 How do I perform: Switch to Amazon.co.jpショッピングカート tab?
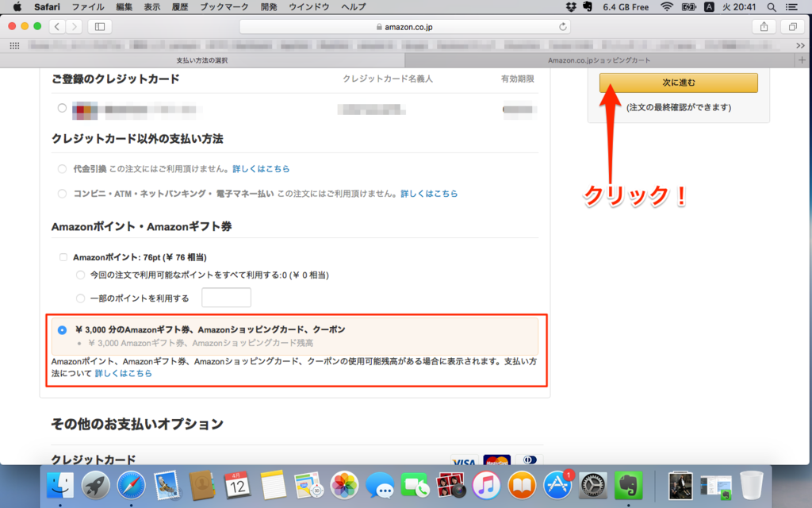click(x=599, y=60)
